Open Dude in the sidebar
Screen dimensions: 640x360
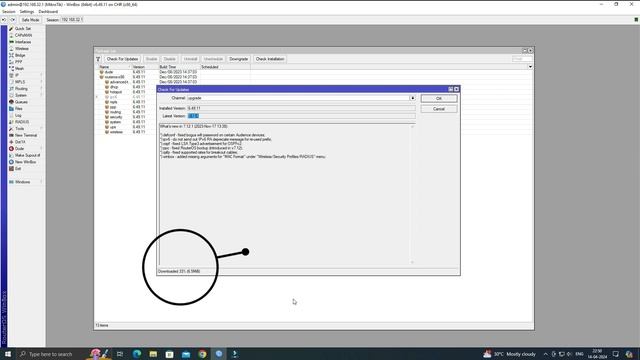[x=19, y=149]
